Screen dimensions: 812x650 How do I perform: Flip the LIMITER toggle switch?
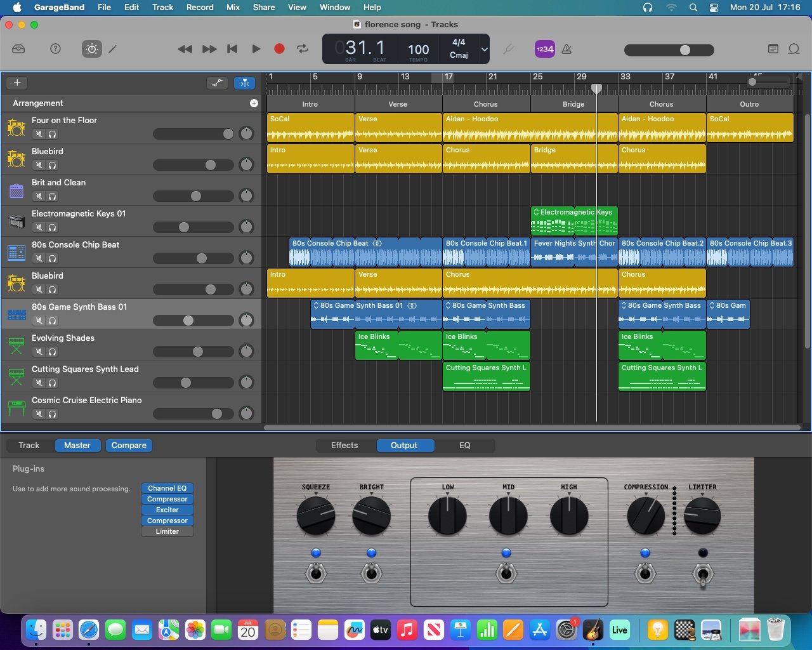click(x=703, y=574)
